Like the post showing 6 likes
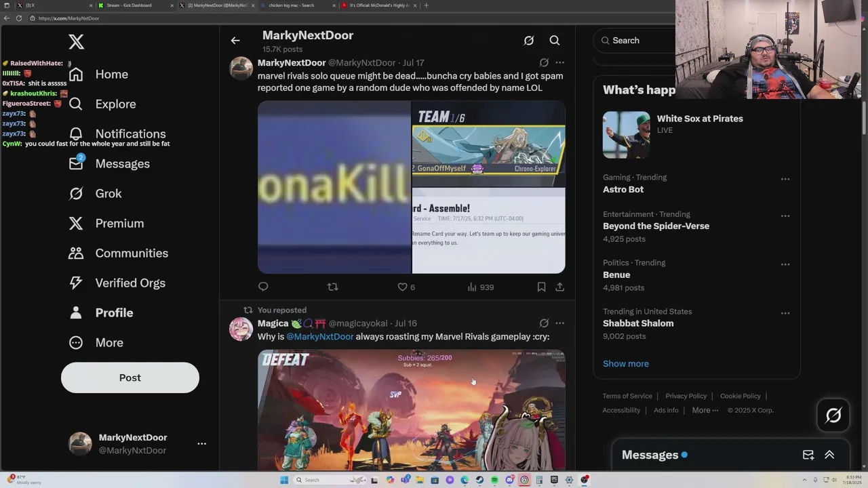868x488 pixels. coord(406,287)
